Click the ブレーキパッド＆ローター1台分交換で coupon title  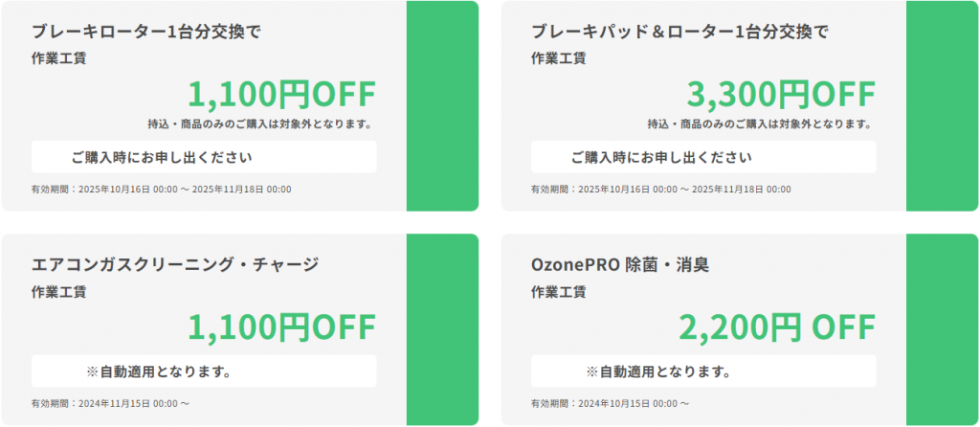coord(679,32)
